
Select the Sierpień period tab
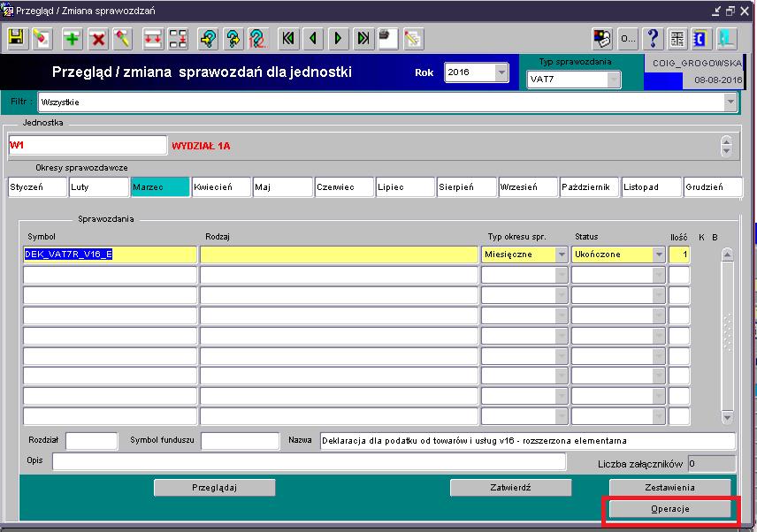click(467, 187)
